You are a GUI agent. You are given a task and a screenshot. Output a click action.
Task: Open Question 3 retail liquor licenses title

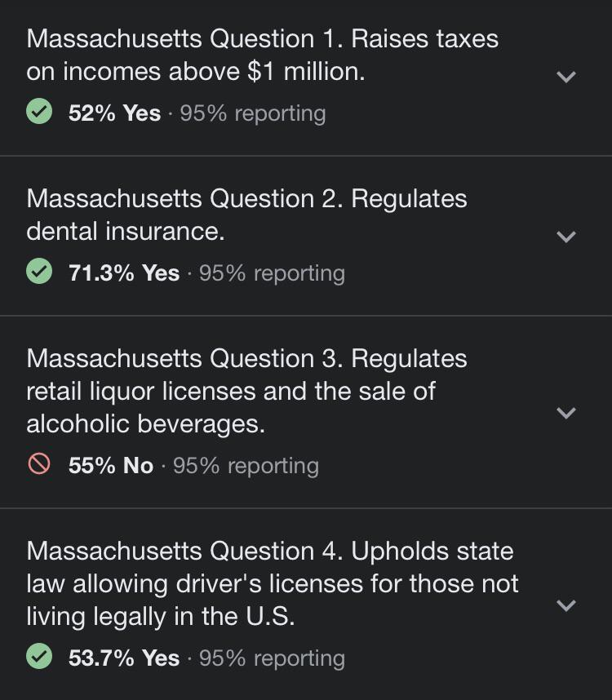(246, 391)
